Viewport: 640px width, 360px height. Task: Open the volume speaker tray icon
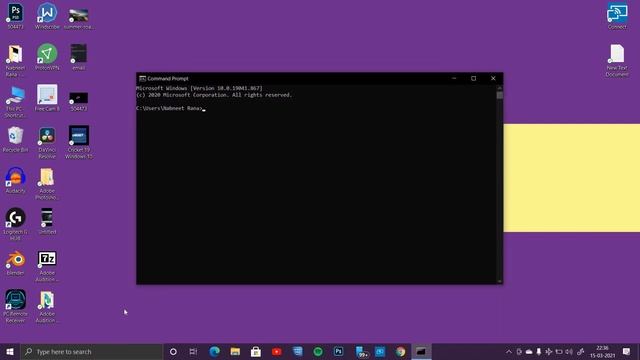coord(569,351)
